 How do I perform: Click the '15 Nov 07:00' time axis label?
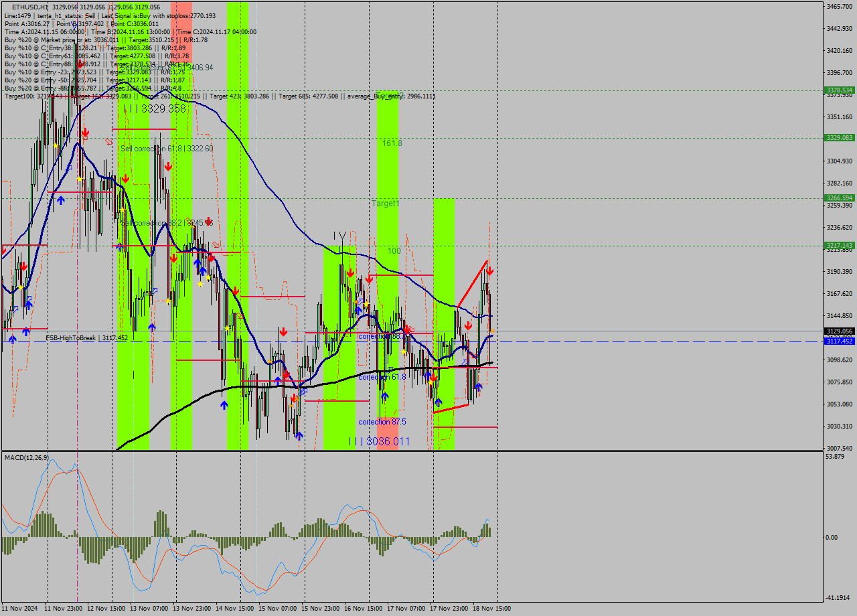click(x=277, y=609)
